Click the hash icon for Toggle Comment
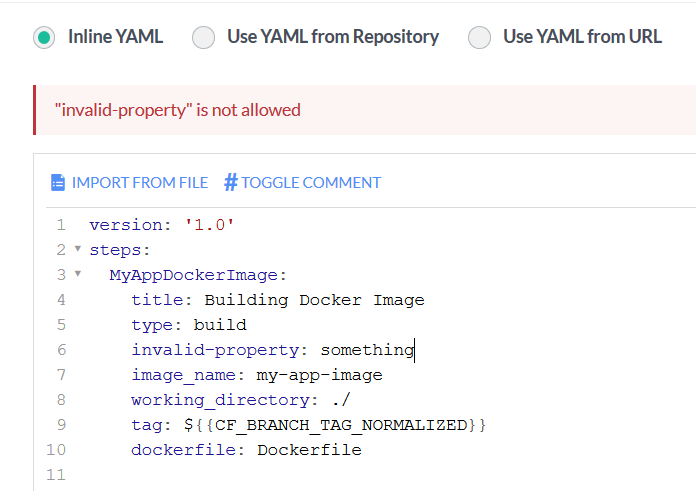The image size is (696, 491). pos(230,182)
